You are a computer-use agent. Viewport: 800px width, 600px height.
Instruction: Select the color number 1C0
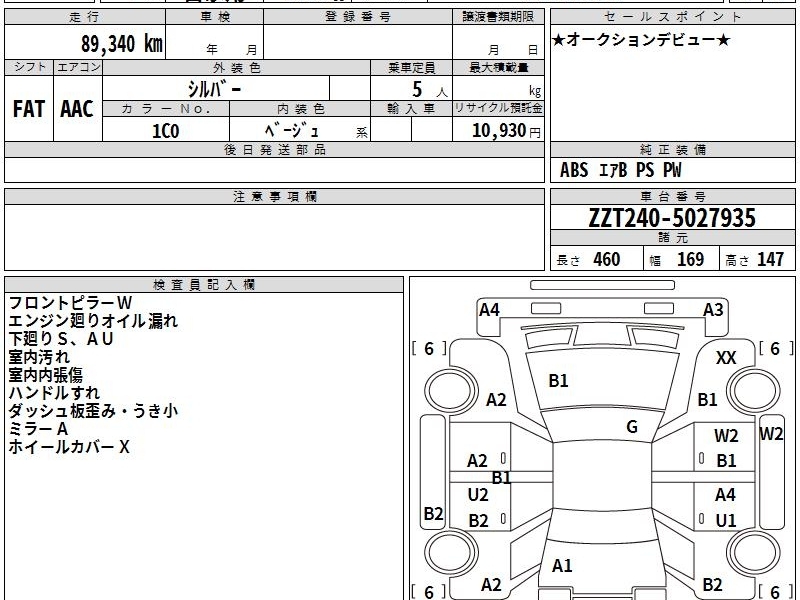coord(166,131)
